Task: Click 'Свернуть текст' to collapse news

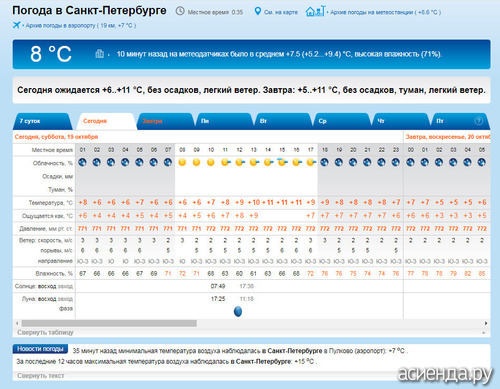Action: click(x=40, y=376)
